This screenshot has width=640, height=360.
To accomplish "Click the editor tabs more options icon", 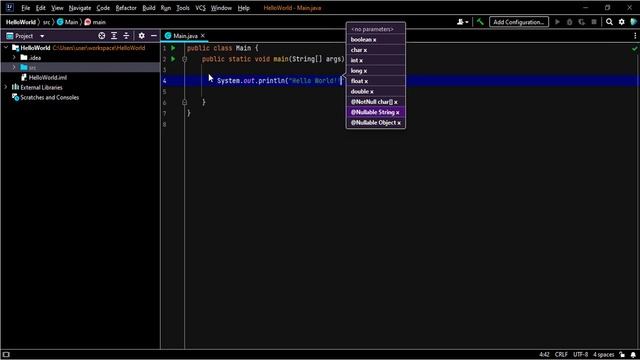I will (635, 36).
